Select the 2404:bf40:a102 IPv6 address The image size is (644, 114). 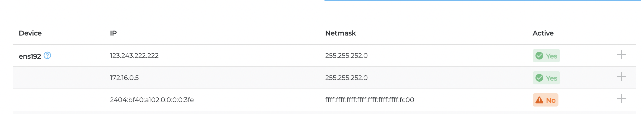pyautogui.click(x=151, y=100)
